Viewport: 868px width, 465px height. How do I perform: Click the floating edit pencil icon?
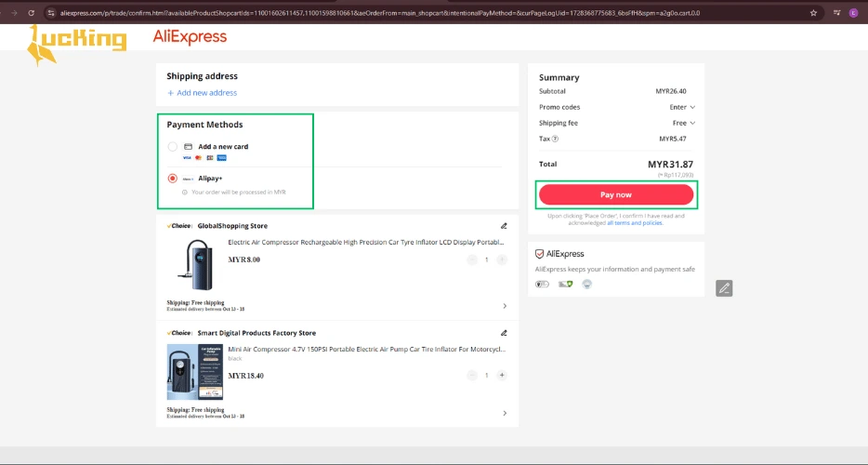(724, 288)
